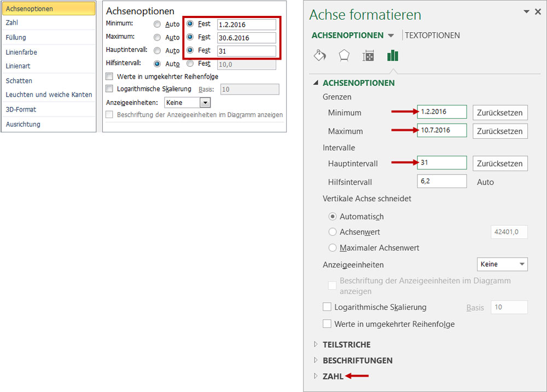Check Werte in umgekehrter Reihenfolge in the right pane
Image resolution: width=547 pixels, height=392 pixels.
(327, 324)
